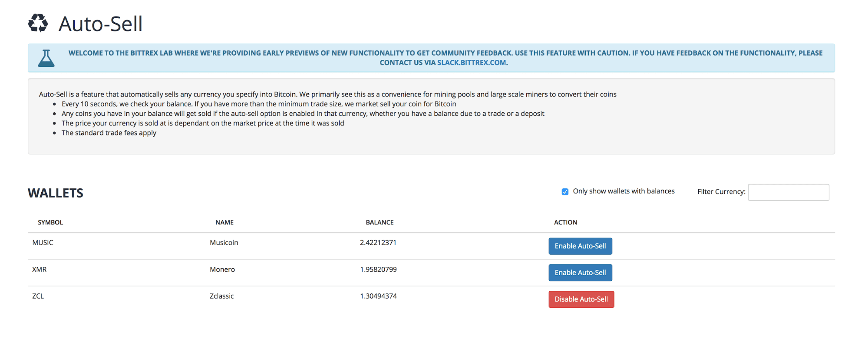Disable Auto-Sell for Zclassic
Image resolution: width=868 pixels, height=348 pixels.
(581, 299)
